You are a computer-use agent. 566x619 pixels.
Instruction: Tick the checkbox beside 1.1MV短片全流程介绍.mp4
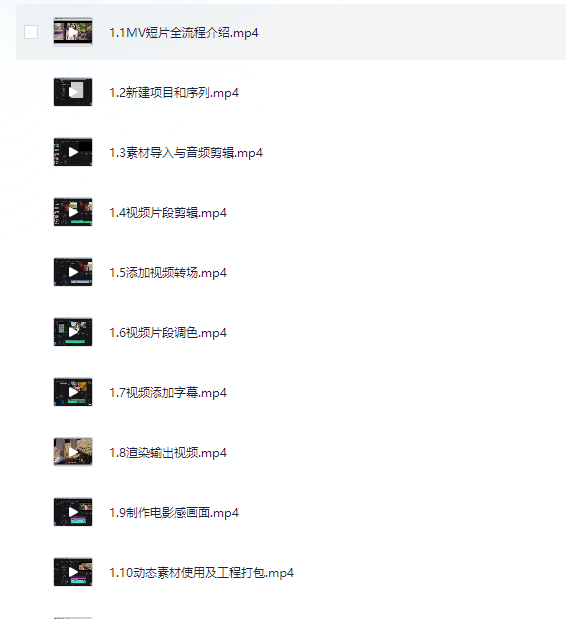tap(31, 32)
